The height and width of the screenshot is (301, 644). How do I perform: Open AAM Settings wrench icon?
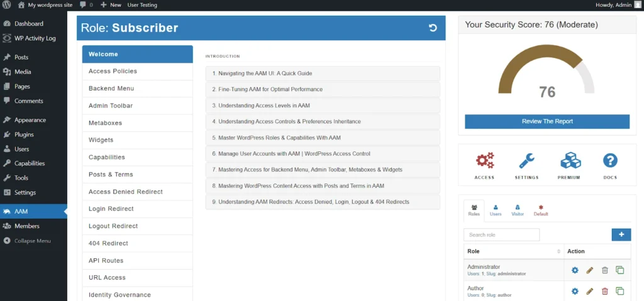click(x=526, y=161)
